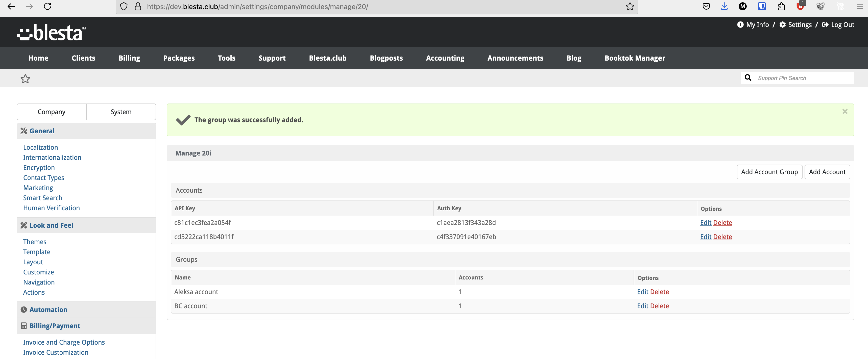Open the Accounting menu
This screenshot has height=359, width=868.
[445, 58]
